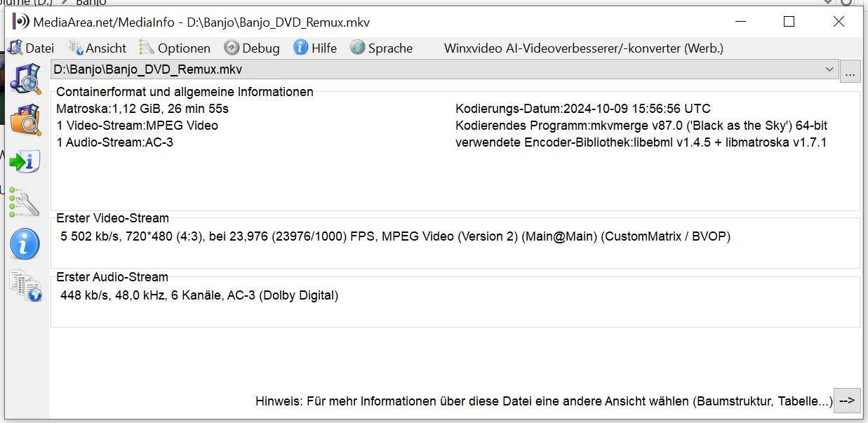Click the 'Hinweis: Für mehr Informationen' hint text

point(544,401)
